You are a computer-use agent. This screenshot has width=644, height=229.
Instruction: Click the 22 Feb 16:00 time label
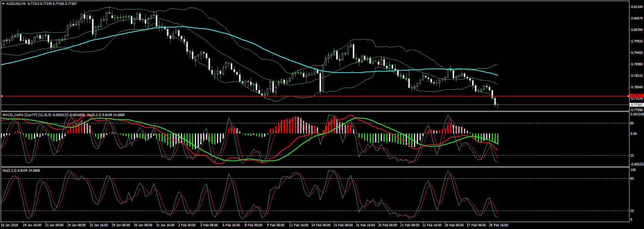click(x=432, y=225)
